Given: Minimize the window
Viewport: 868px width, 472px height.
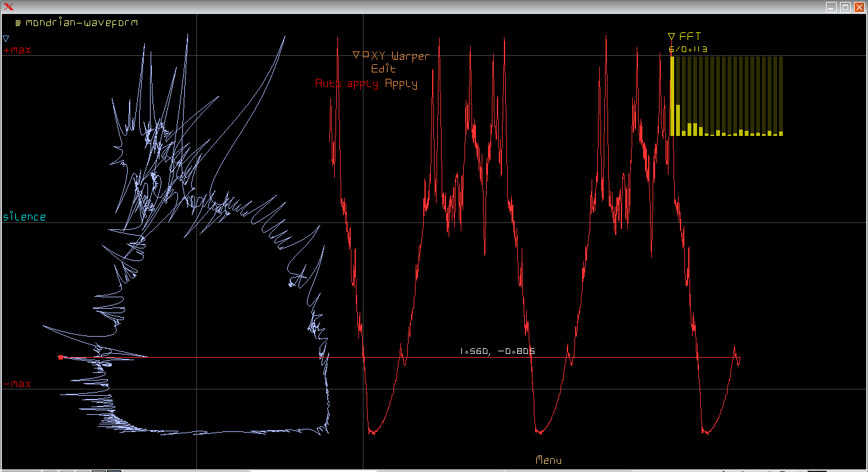Looking at the screenshot, I should click(x=831, y=7).
